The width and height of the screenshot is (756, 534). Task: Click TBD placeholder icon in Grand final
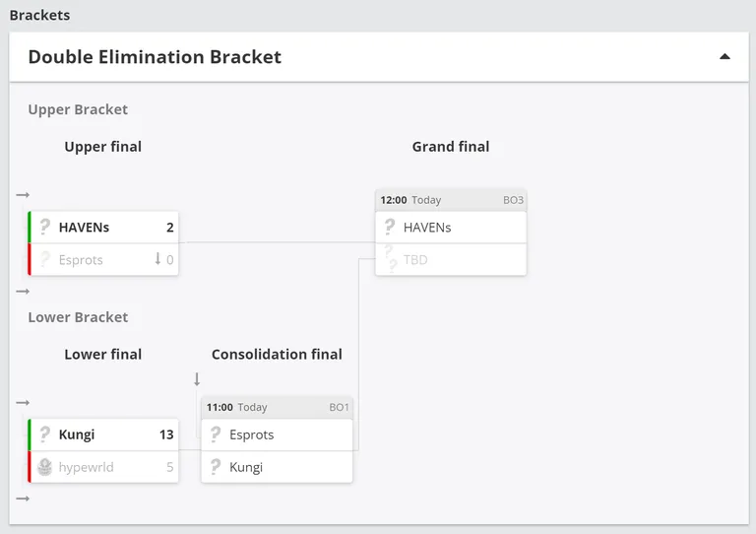[x=391, y=259]
